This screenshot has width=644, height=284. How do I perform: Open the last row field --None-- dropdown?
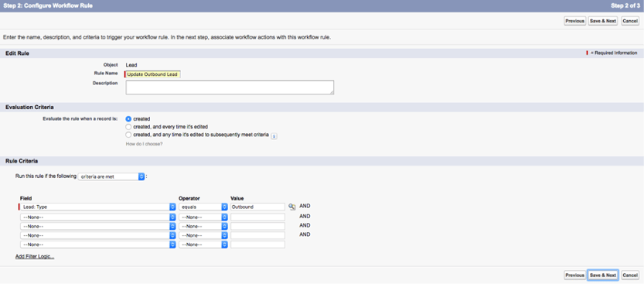pyautogui.click(x=97, y=245)
